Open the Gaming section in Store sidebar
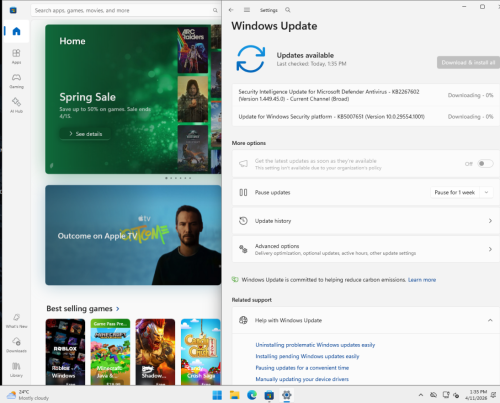Screen dimensions: 500x403 point(16,81)
